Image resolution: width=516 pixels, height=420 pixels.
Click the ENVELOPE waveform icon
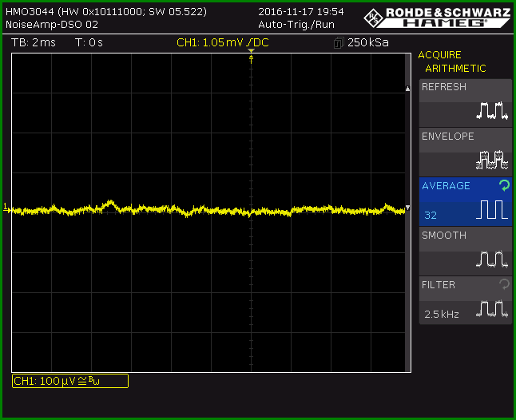[492, 160]
